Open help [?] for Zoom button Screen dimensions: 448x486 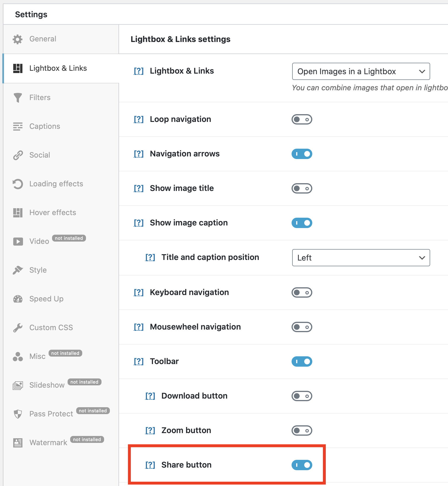[150, 430]
